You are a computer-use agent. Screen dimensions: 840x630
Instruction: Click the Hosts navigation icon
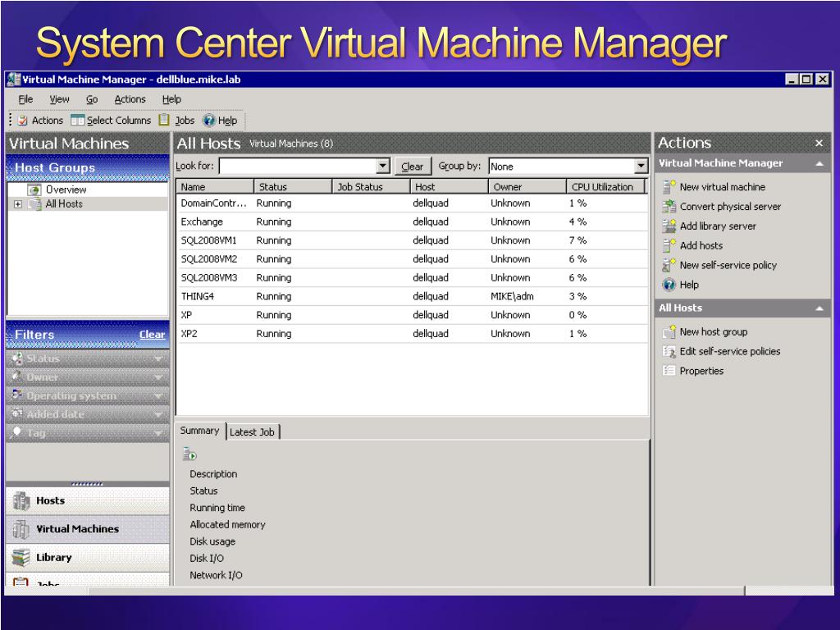(x=21, y=500)
